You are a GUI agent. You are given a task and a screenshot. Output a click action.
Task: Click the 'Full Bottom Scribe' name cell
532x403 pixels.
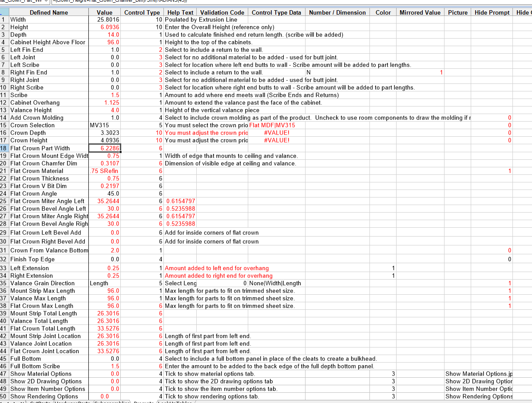[x=48, y=366]
